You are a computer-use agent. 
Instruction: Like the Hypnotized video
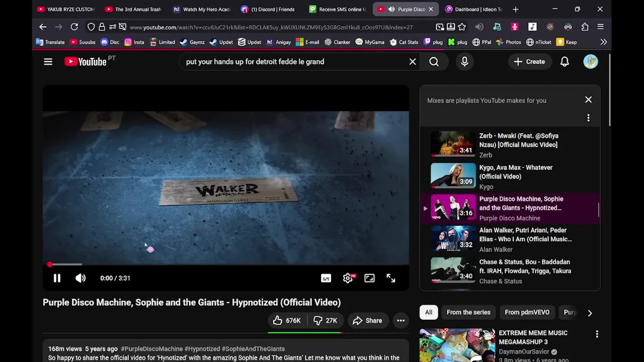pyautogui.click(x=287, y=320)
